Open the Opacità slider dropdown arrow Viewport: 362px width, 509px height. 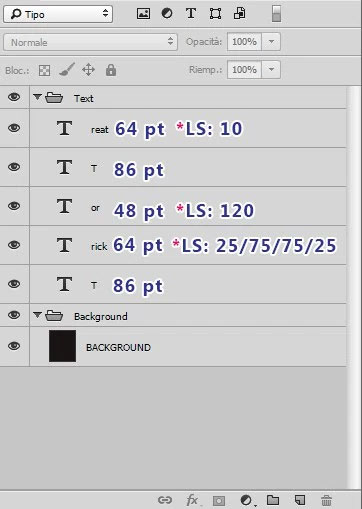click(271, 42)
